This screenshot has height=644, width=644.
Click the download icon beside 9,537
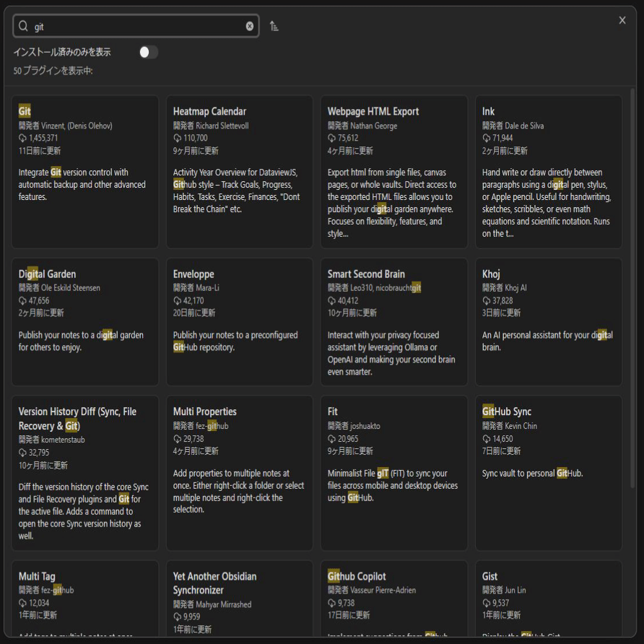coord(486,603)
